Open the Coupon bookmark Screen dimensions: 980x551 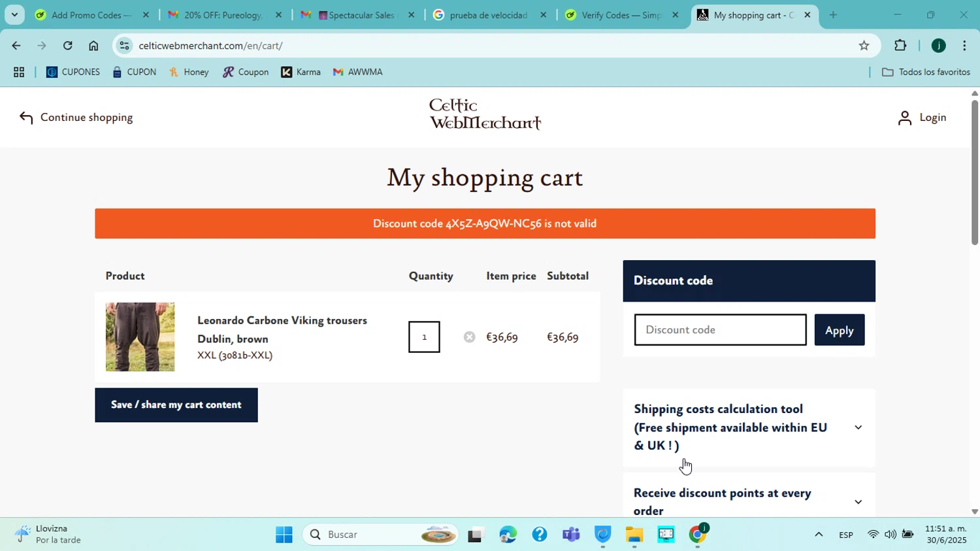click(246, 73)
